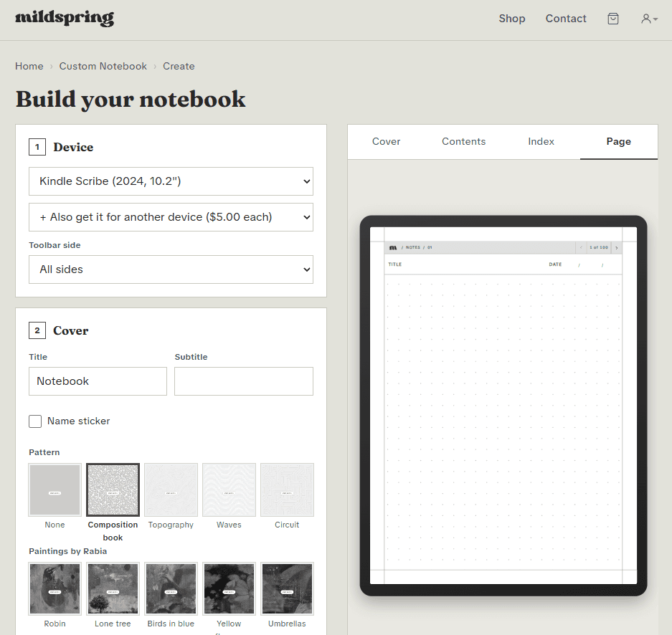
Task: Select the Page preview tab
Action: coord(618,142)
